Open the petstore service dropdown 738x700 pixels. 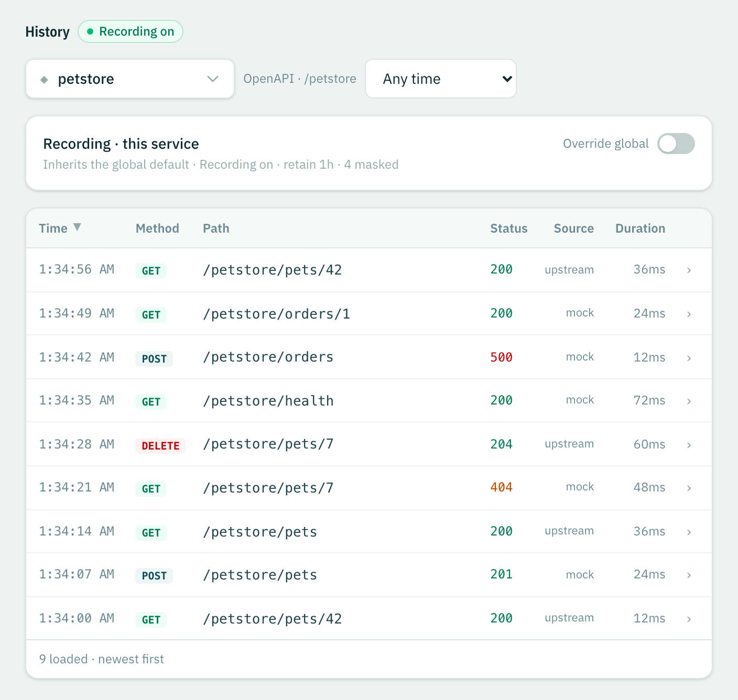(130, 79)
